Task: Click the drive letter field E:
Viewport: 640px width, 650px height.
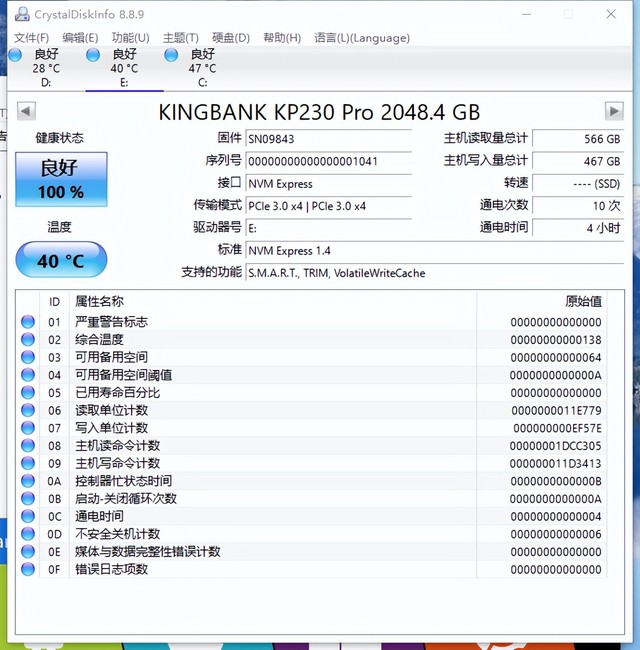Action: [329, 228]
